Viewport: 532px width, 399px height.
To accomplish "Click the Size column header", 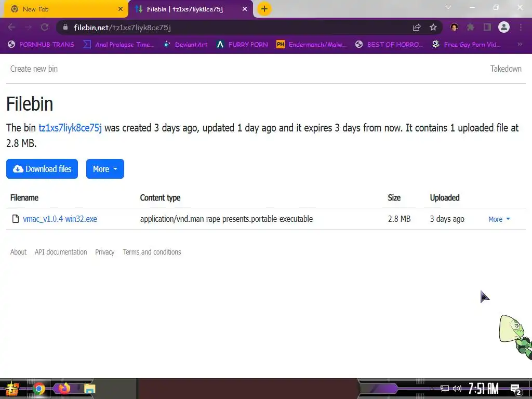I will 394,197.
